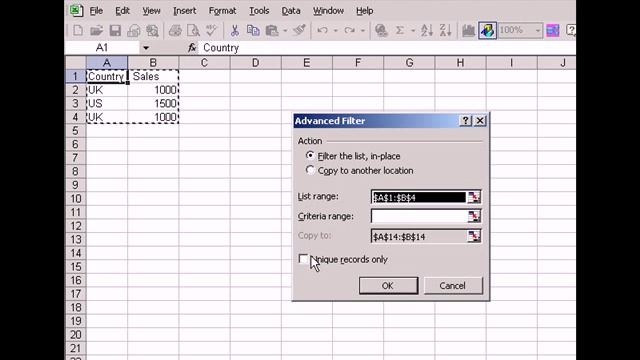This screenshot has height=360, width=640.
Task: Click the Format Painter brush icon
Action: (x=299, y=31)
